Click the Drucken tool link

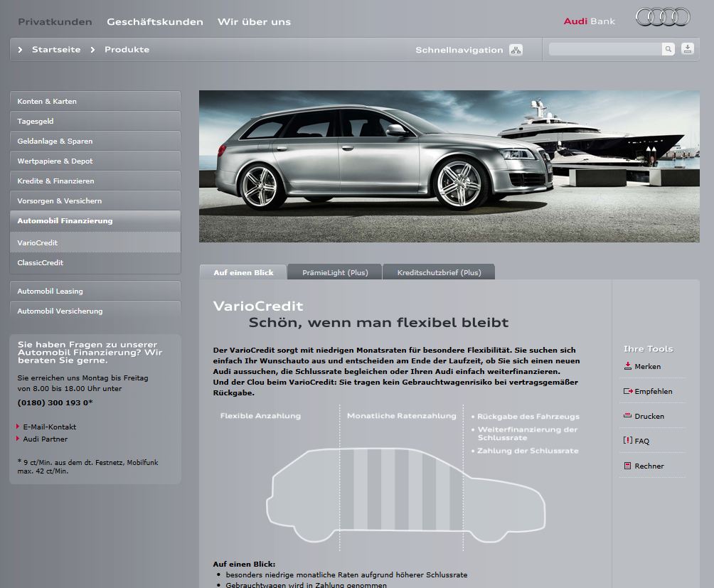click(x=649, y=416)
